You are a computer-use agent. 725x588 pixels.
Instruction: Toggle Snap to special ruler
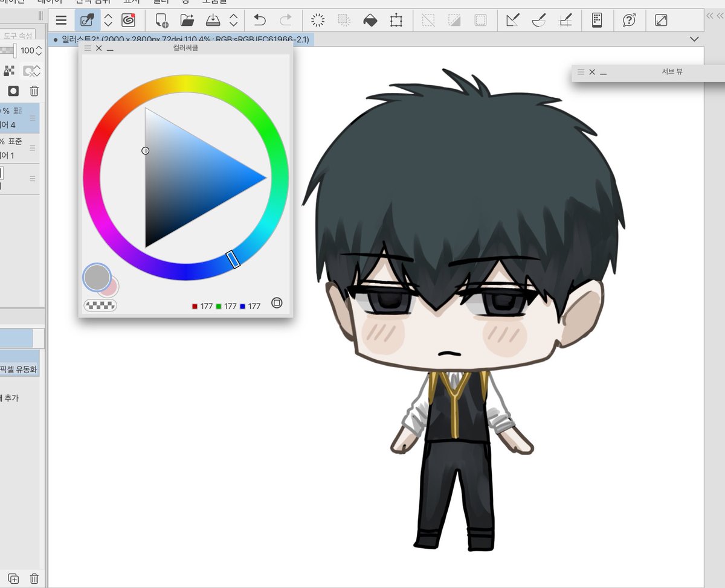pyautogui.click(x=539, y=21)
